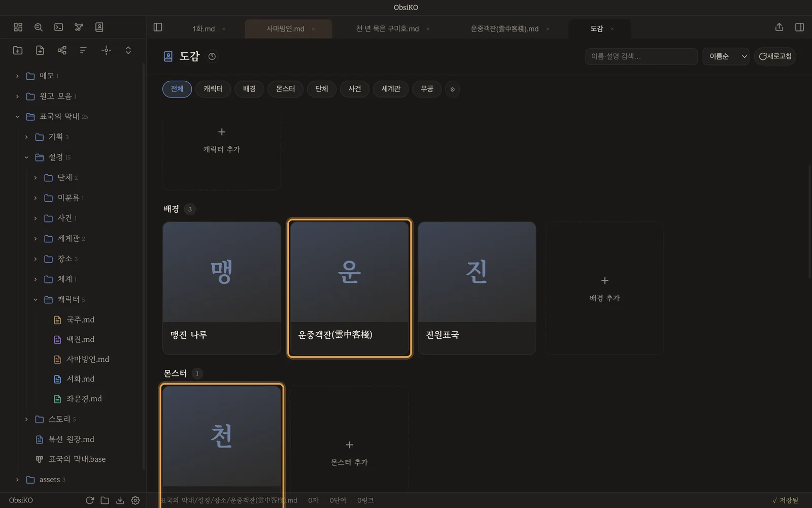
Task: Collapse the 캐릭터 folder in tree
Action: coord(36,300)
